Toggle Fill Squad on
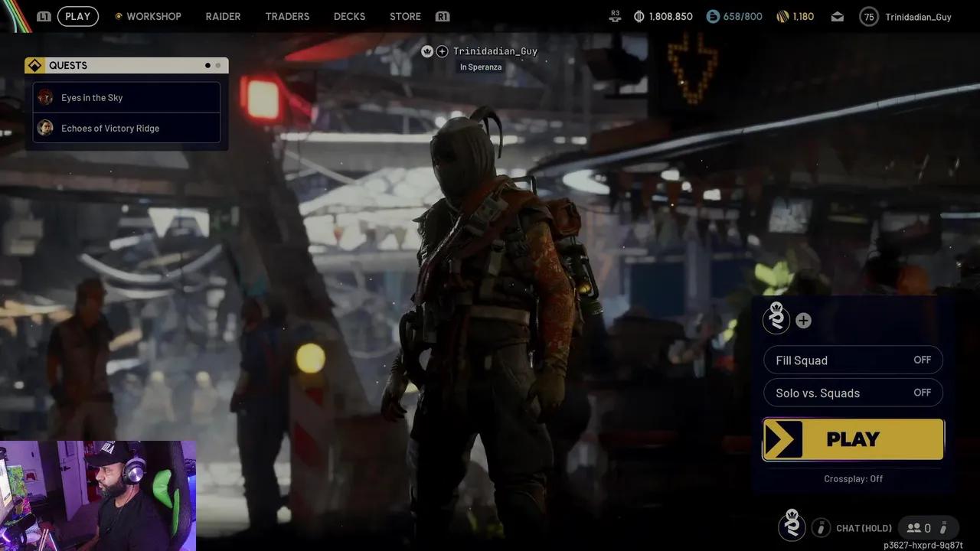Image resolution: width=980 pixels, height=551 pixels. 853,360
